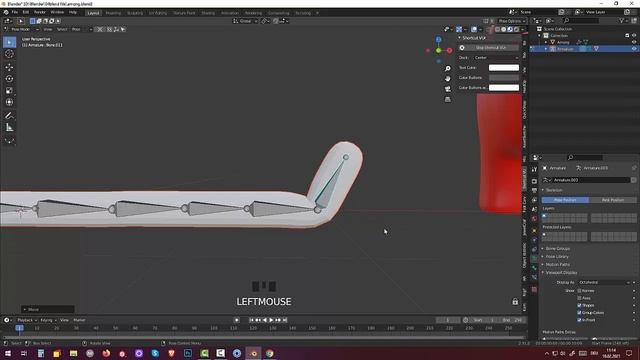Enable the Axes checkbox
Screen dimensions: 640x360
coord(579,298)
